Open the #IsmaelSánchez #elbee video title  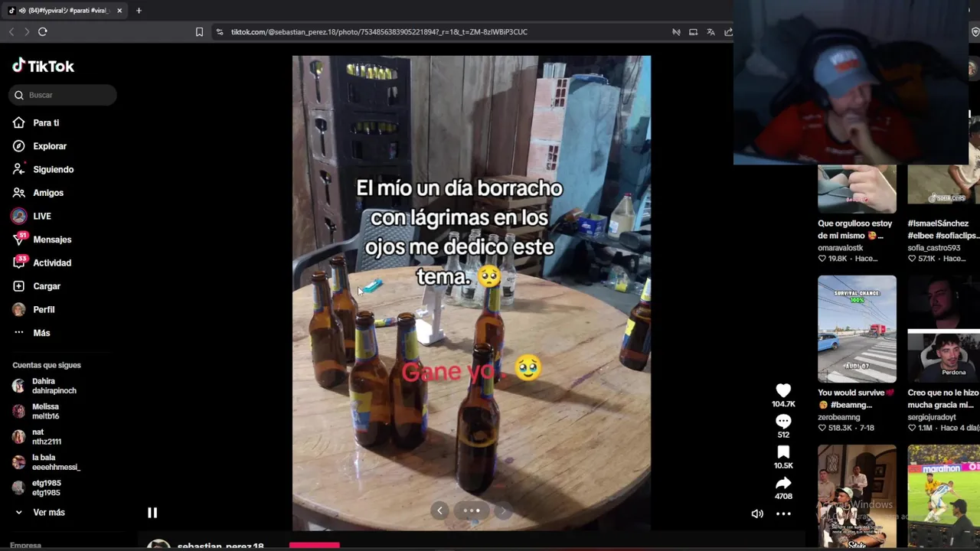pos(943,230)
